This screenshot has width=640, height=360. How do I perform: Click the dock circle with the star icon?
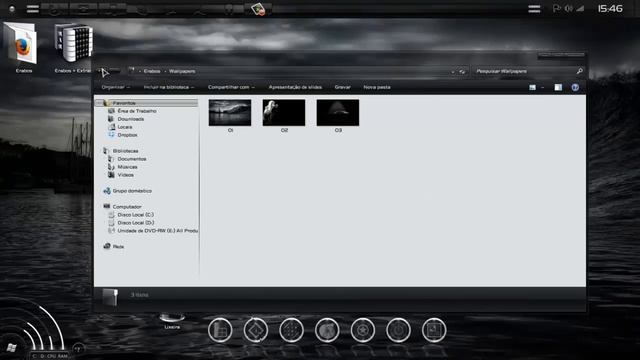[x=363, y=330]
